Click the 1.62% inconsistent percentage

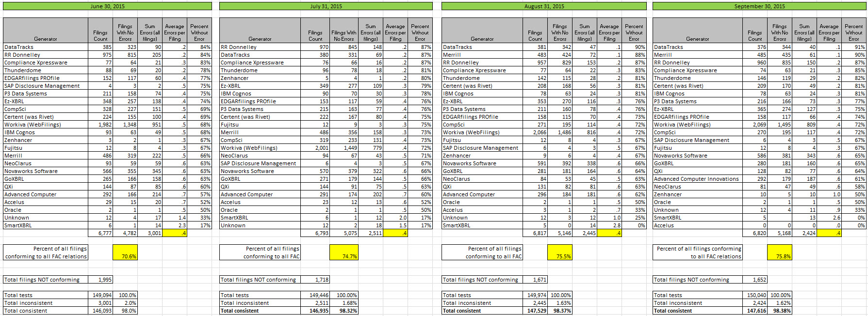(x=780, y=303)
